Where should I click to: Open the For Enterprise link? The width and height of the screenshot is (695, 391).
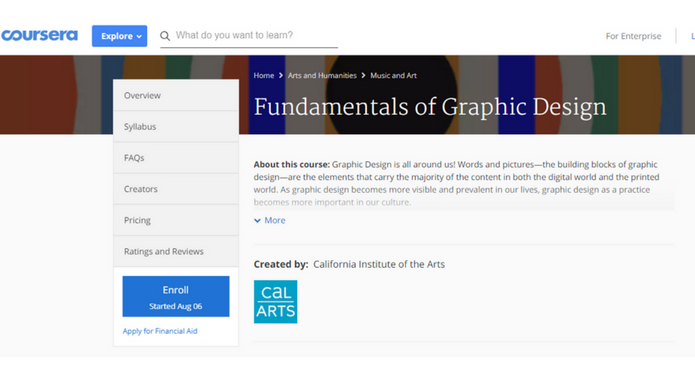tap(633, 36)
